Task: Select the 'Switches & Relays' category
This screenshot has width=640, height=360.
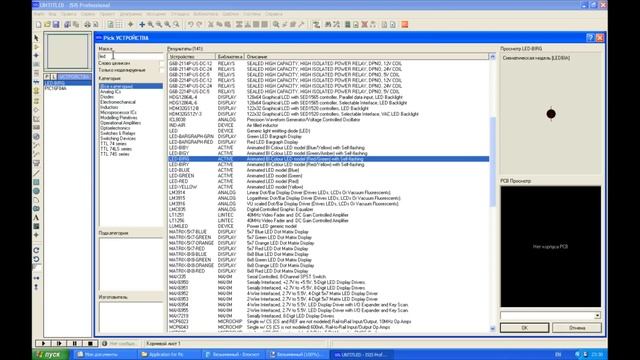Action: coord(118,133)
